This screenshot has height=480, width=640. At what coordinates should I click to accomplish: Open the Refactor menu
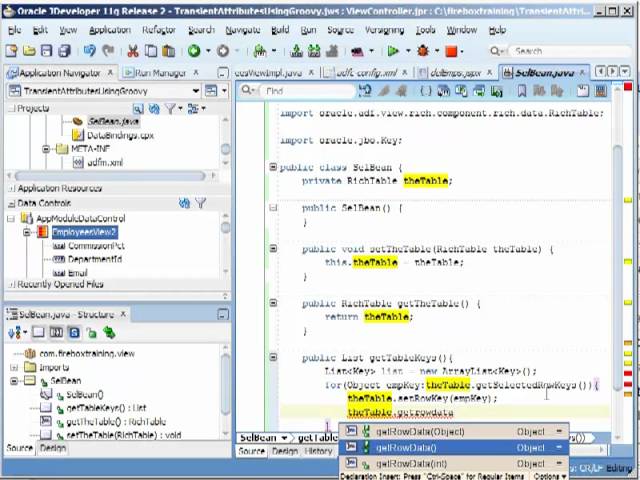point(159,30)
